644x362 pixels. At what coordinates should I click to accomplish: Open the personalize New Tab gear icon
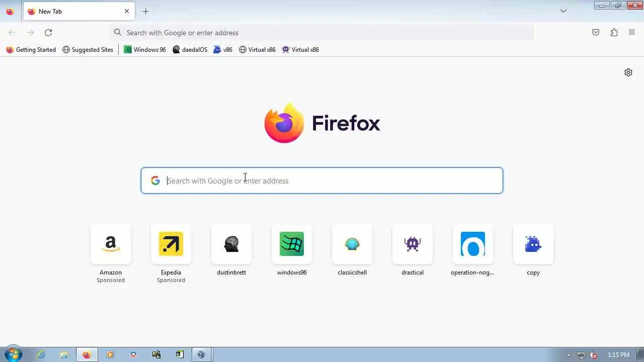pyautogui.click(x=628, y=72)
